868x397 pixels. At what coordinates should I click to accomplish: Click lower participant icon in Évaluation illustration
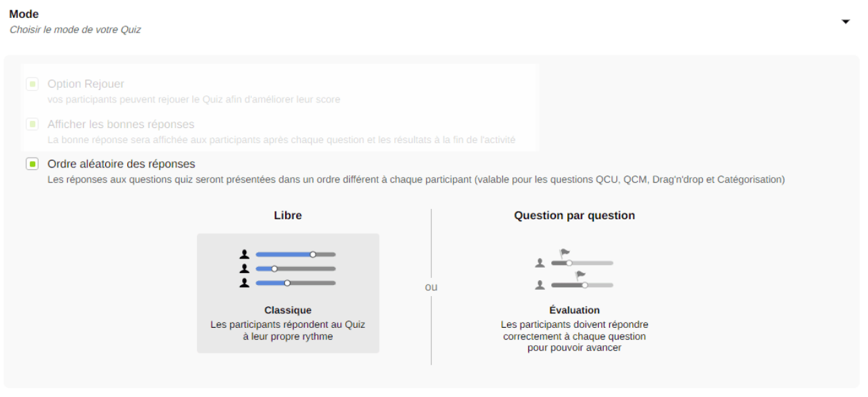(540, 285)
